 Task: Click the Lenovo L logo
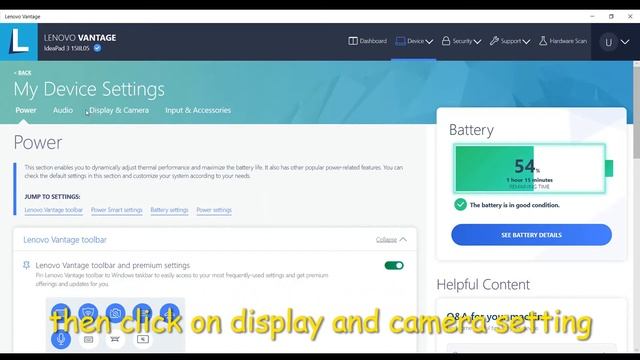click(19, 42)
